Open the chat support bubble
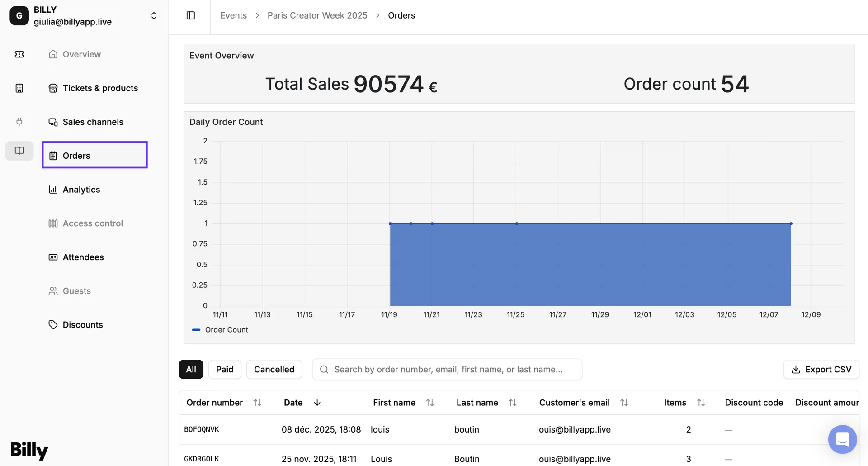 coord(842,439)
